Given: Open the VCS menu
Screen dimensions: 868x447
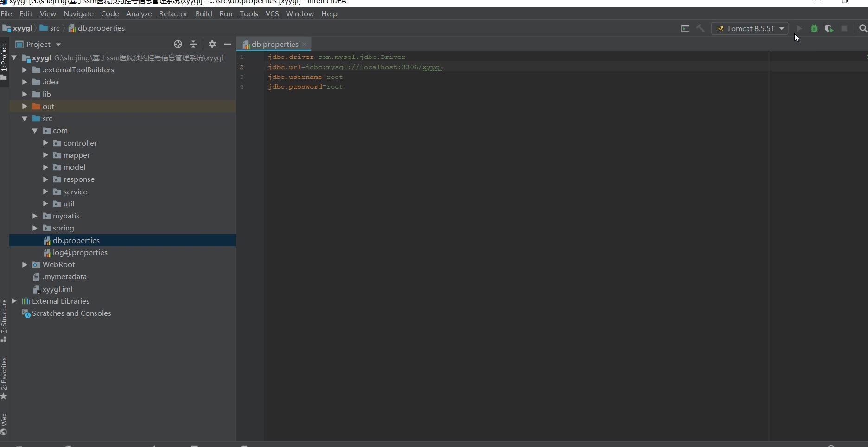Looking at the screenshot, I should coord(272,14).
